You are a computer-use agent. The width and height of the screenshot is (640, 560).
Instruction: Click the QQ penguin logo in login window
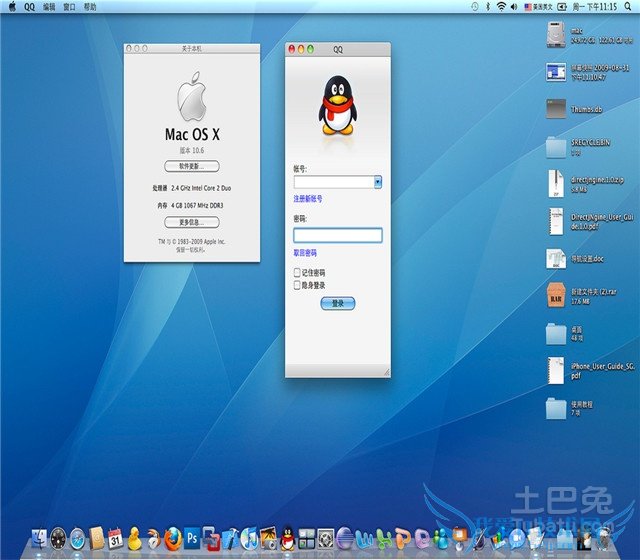337,105
